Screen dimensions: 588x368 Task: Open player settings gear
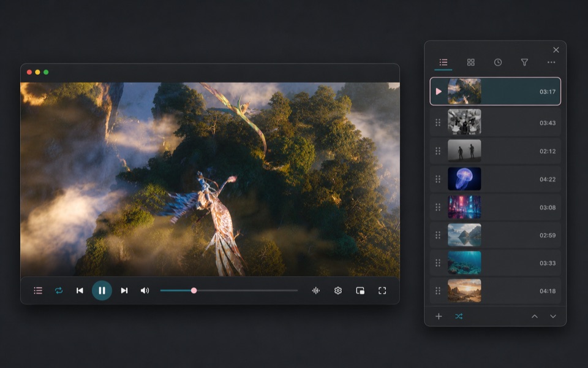tap(338, 290)
